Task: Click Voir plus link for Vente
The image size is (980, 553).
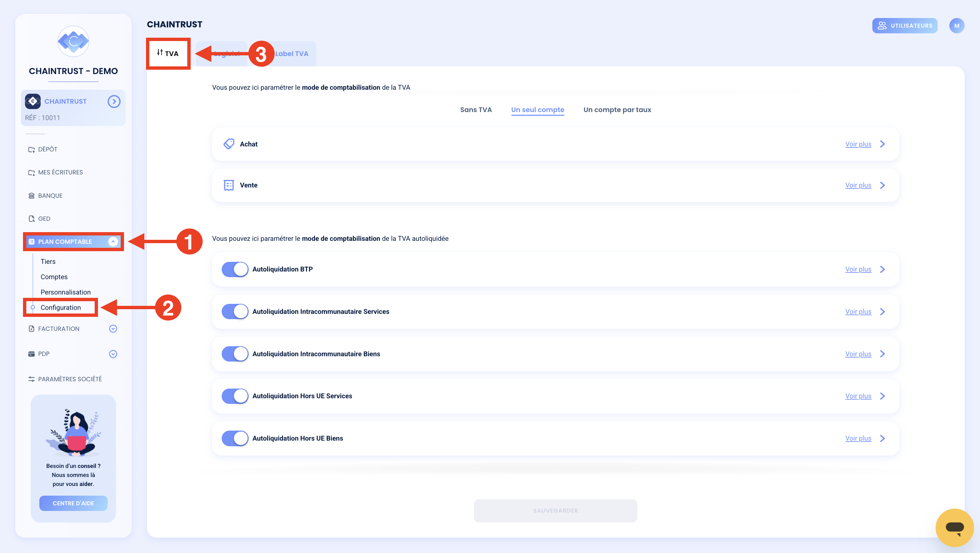Action: (858, 185)
